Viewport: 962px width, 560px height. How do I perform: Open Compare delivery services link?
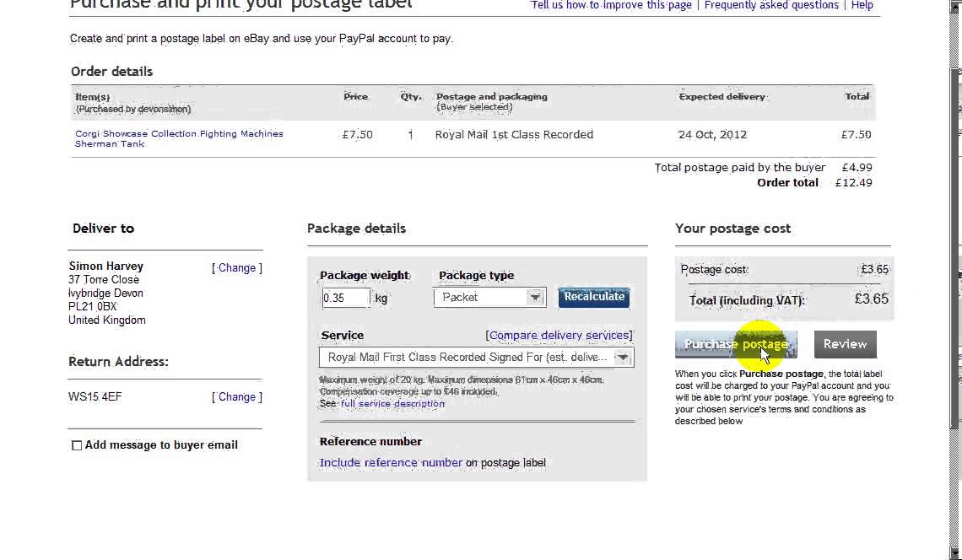coord(559,336)
